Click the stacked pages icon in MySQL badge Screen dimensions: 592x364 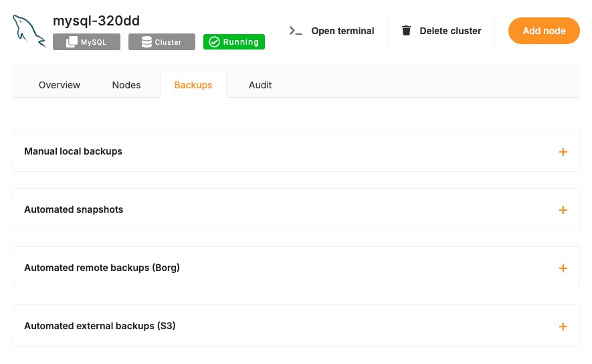[72, 42]
